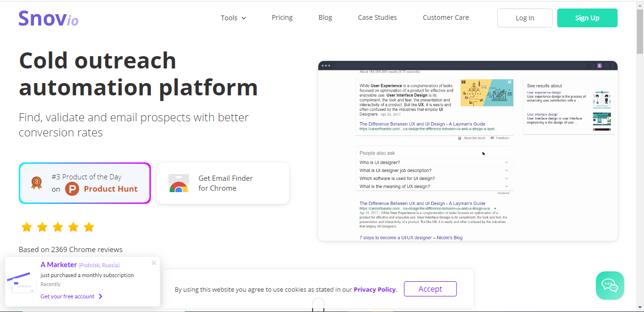Click Get Email Finder for Chrome text
The image size is (644, 312).
coord(225,183)
